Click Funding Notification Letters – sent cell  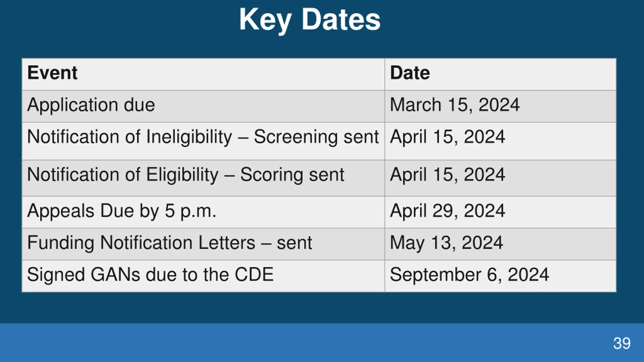tap(203, 244)
